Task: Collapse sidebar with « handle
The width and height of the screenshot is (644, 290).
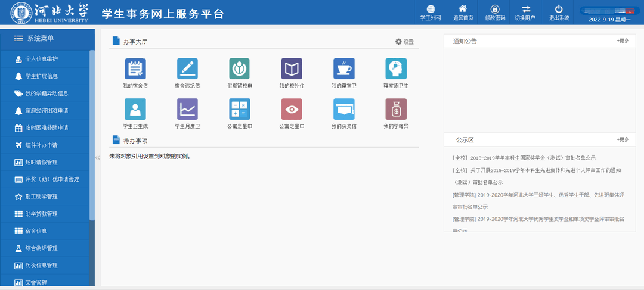Action: pyautogui.click(x=97, y=158)
